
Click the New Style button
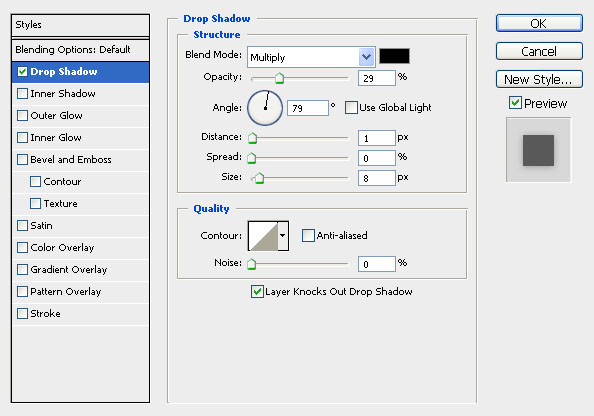click(x=539, y=79)
